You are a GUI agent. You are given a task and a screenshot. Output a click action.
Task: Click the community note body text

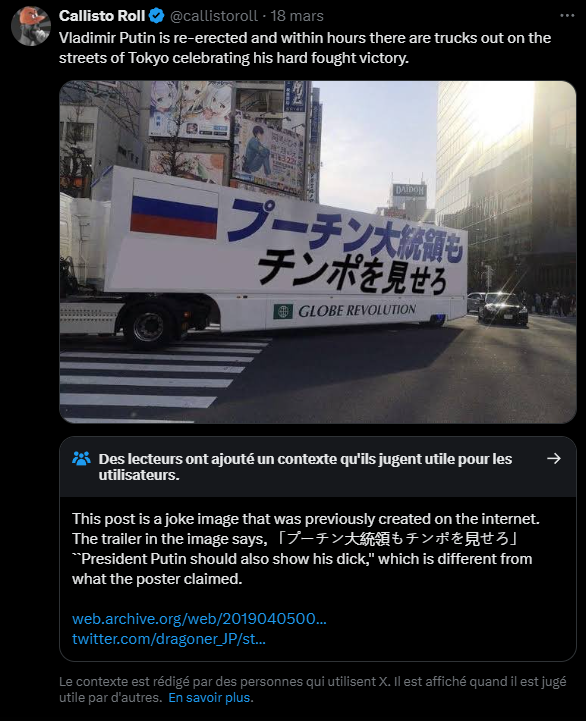(306, 549)
